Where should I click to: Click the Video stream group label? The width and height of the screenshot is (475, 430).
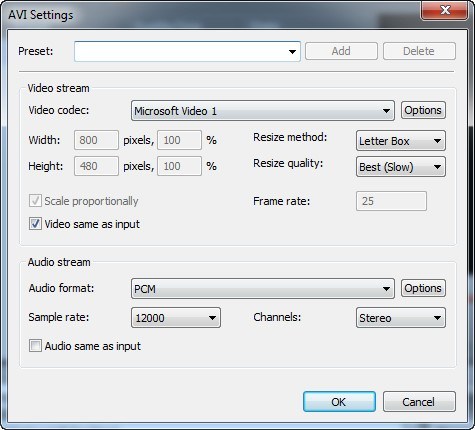pyautogui.click(x=59, y=88)
